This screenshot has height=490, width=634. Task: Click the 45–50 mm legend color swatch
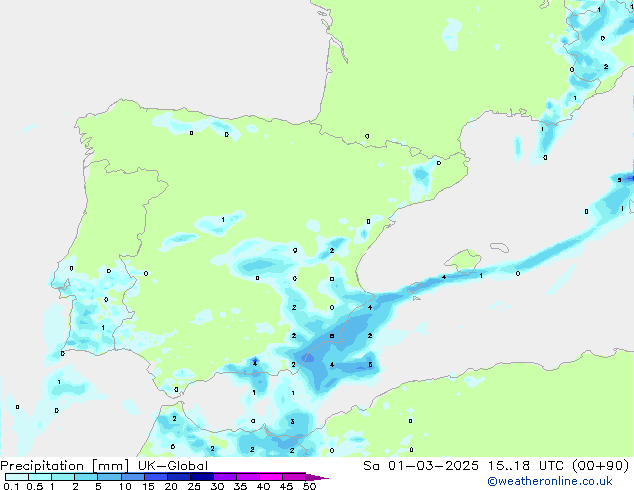(x=294, y=477)
